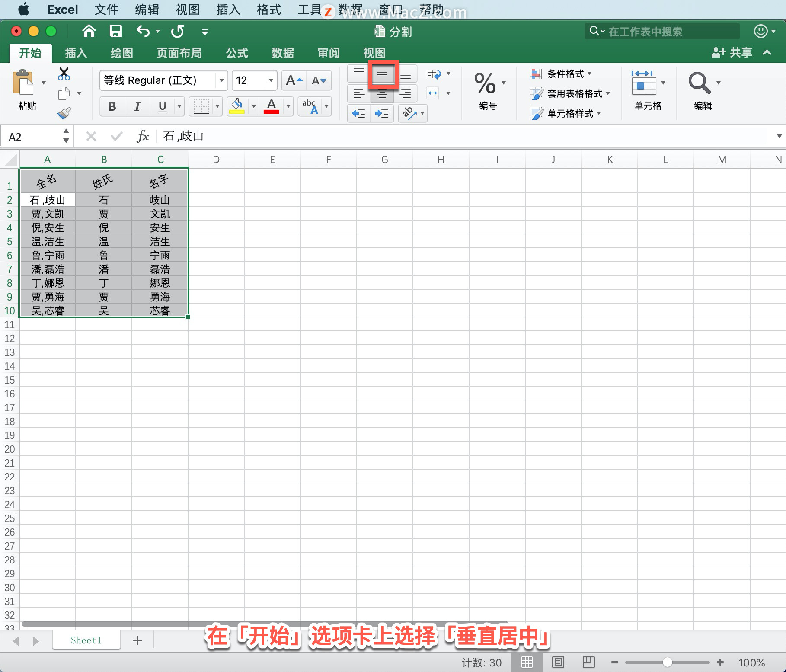Toggle align text left
The height and width of the screenshot is (672, 786).
click(x=359, y=93)
